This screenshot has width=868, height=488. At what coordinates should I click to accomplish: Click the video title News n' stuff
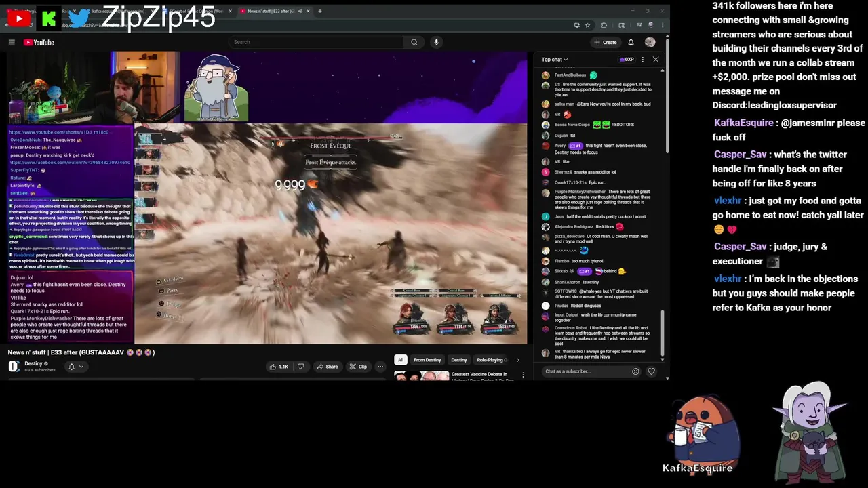(81, 352)
